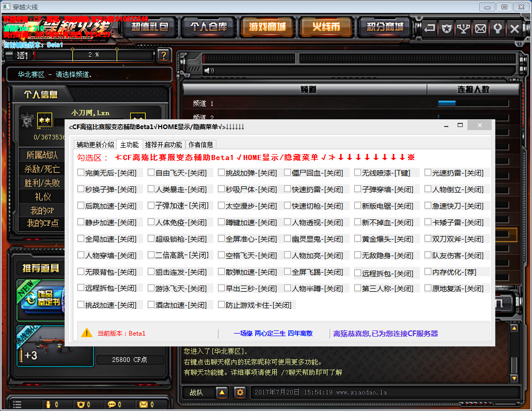Minimize the CF离殇 helper window
This screenshot has height=411, width=532.
pyautogui.click(x=446, y=125)
